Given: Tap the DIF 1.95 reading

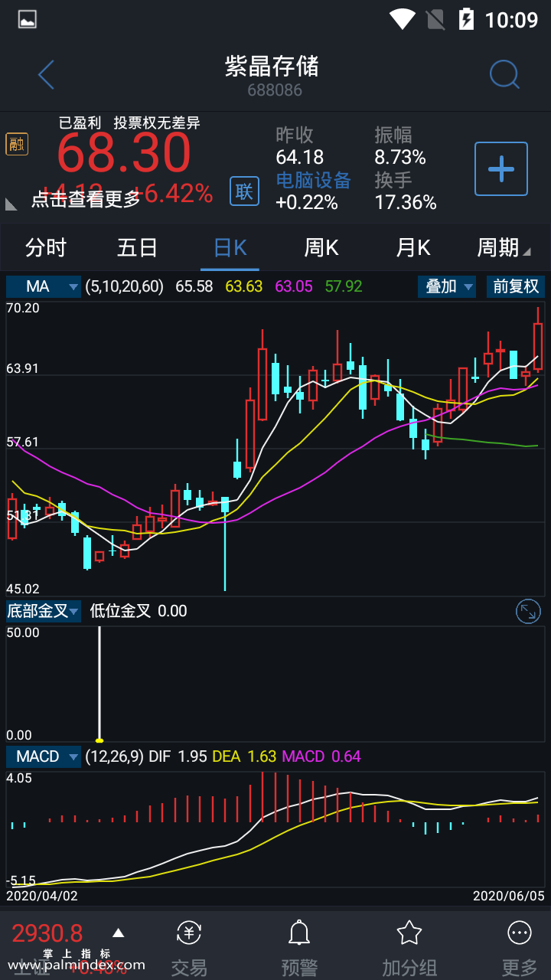Looking at the screenshot, I should (x=178, y=756).
